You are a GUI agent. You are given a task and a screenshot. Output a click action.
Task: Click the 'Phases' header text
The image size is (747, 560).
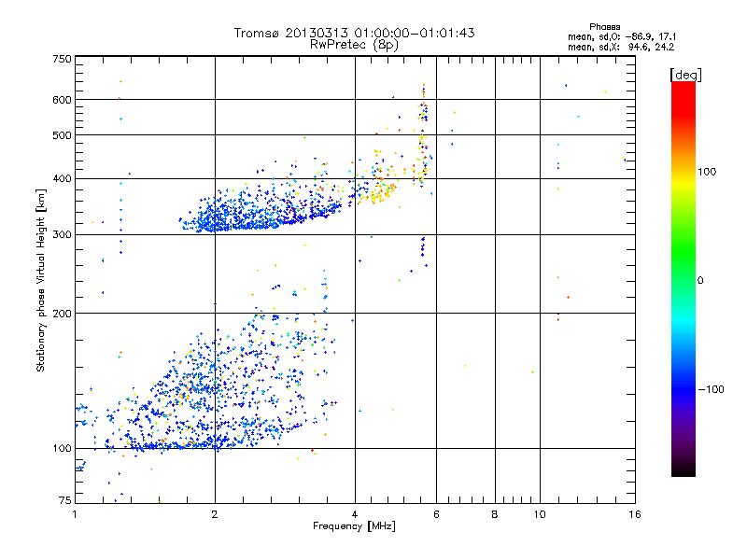[604, 27]
